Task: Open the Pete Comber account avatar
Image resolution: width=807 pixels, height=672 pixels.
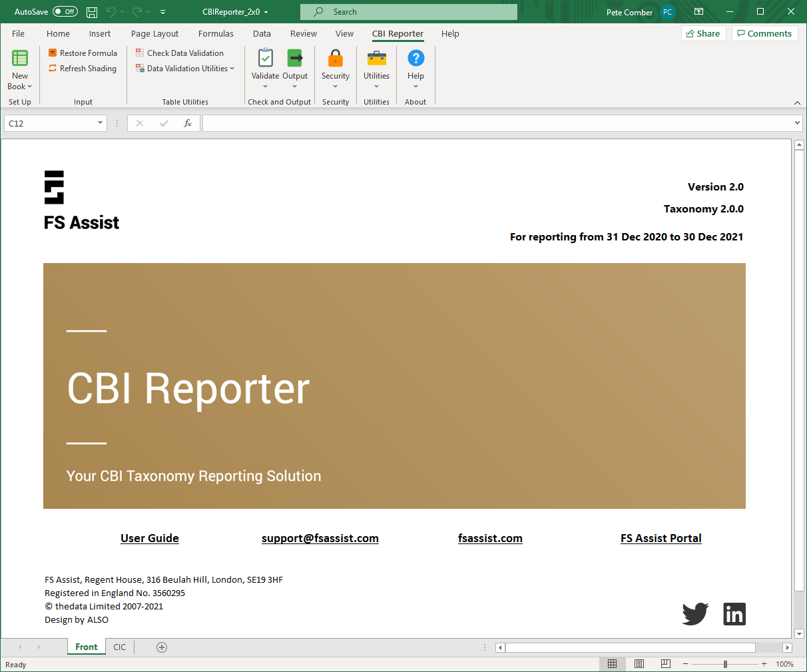Action: [667, 12]
